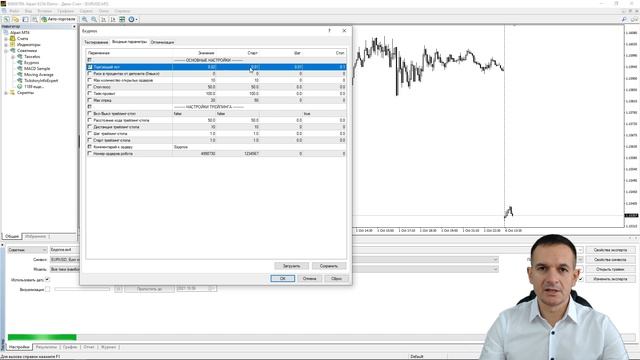Check the Мах количество открытых ордеров checkbox
Viewport: 640px width, 360px height.
pyautogui.click(x=89, y=80)
